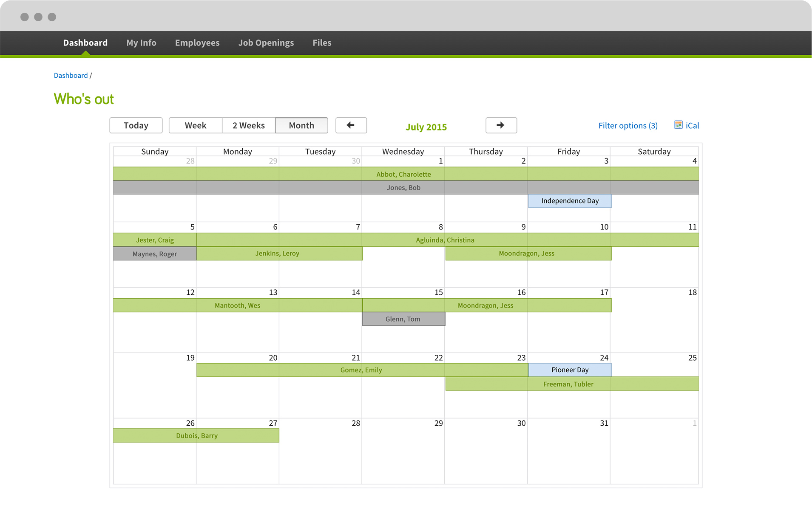Open Gomez, Emily time-off entry

click(361, 370)
